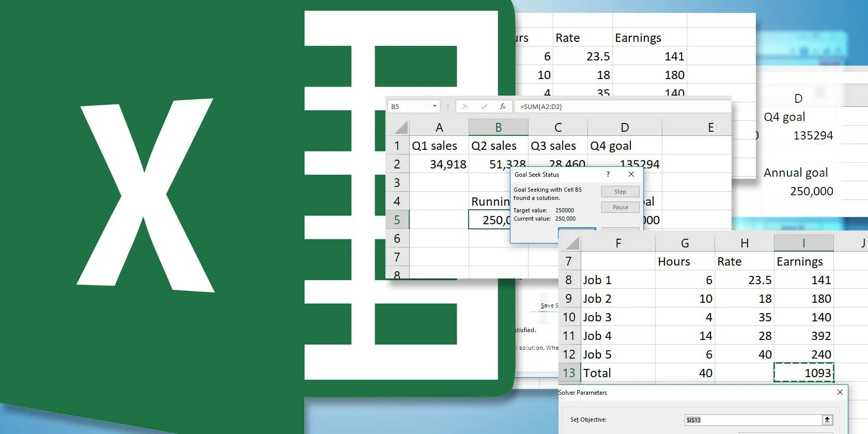Click the 250,000 cell under Annual goal

point(798,191)
